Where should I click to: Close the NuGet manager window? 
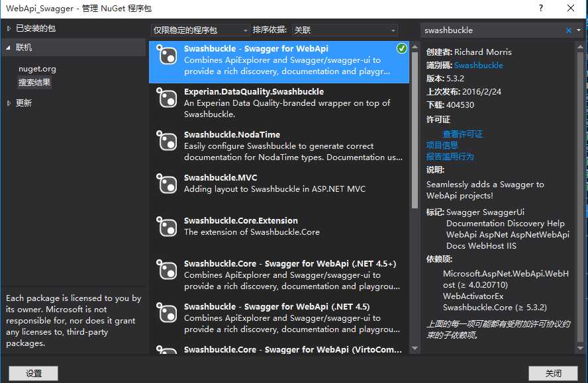click(571, 8)
